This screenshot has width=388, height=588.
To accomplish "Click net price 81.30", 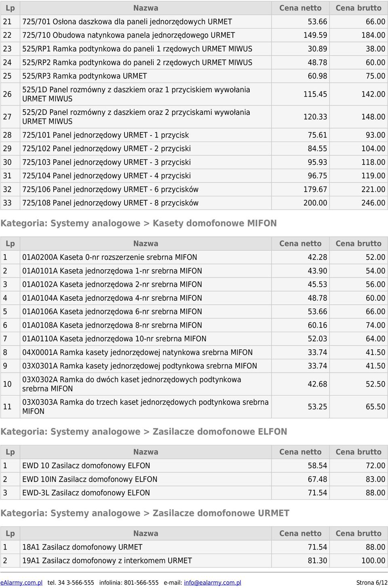I will coord(318,561).
